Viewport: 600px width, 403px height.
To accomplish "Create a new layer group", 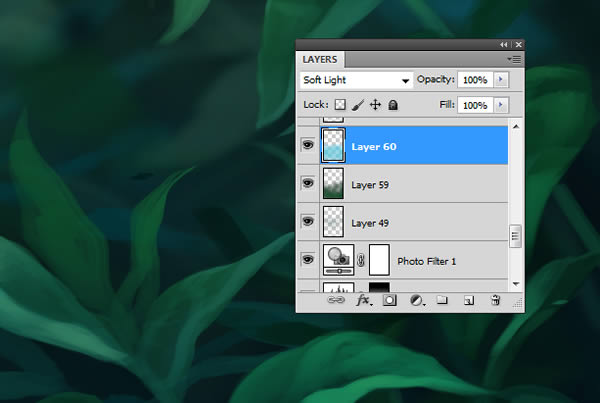I will coord(442,300).
